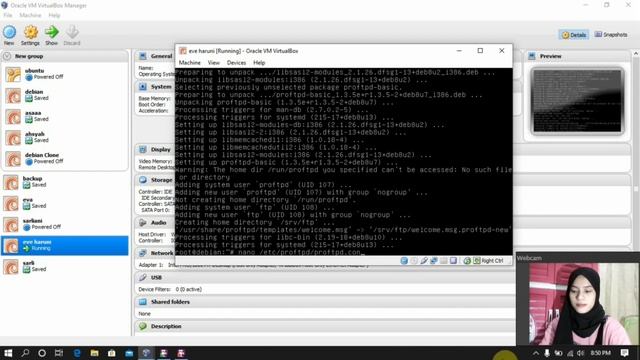Open the View menu in the VM window
The height and width of the screenshot is (360, 640).
(213, 62)
